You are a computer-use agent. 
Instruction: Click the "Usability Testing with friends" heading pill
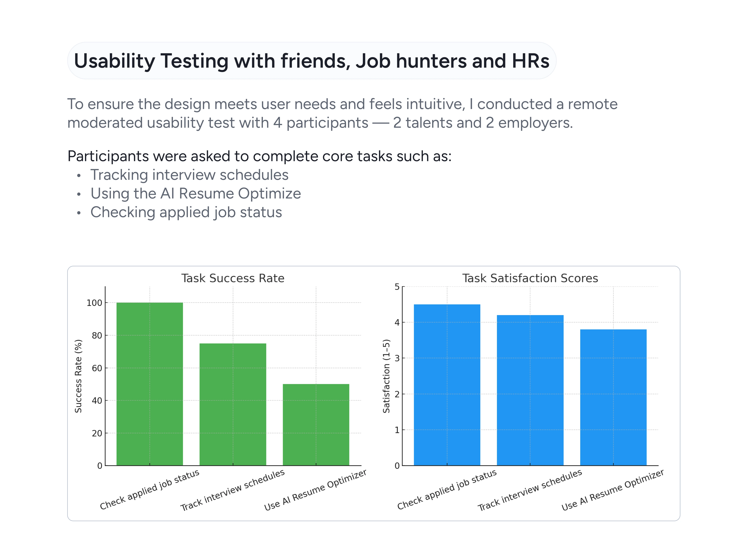311,61
